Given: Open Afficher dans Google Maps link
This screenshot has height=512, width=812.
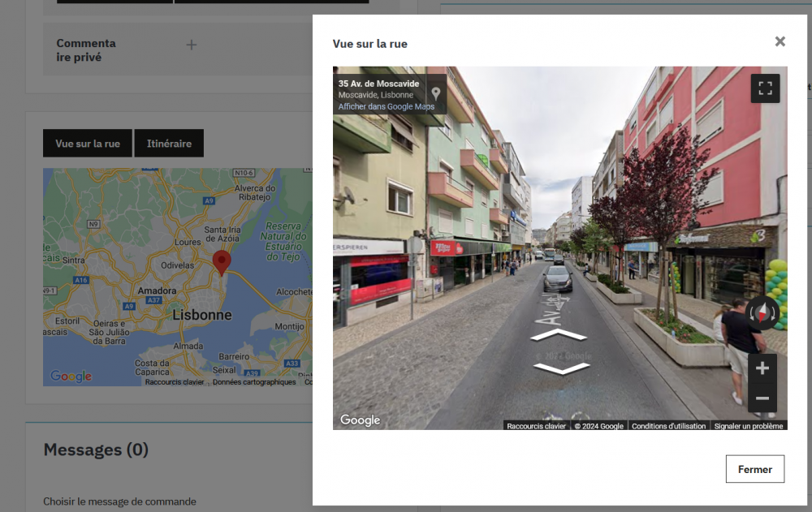Looking at the screenshot, I should tap(386, 106).
